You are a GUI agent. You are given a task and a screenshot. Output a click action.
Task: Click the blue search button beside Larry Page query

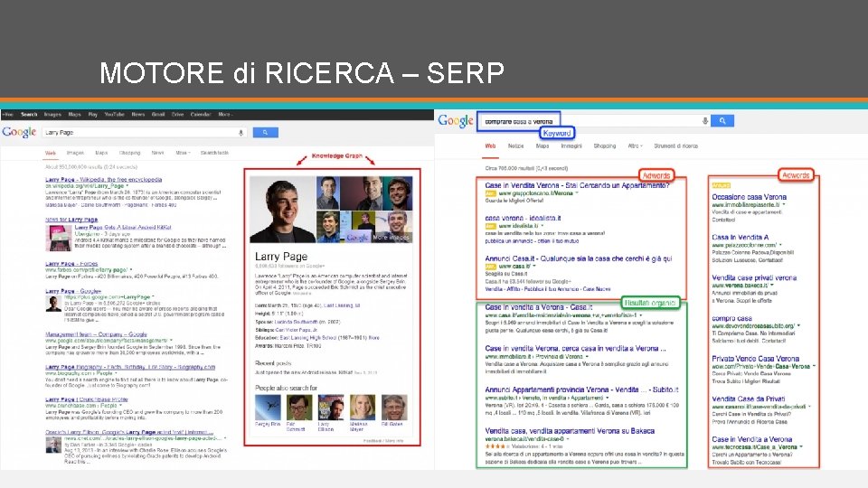(265, 132)
